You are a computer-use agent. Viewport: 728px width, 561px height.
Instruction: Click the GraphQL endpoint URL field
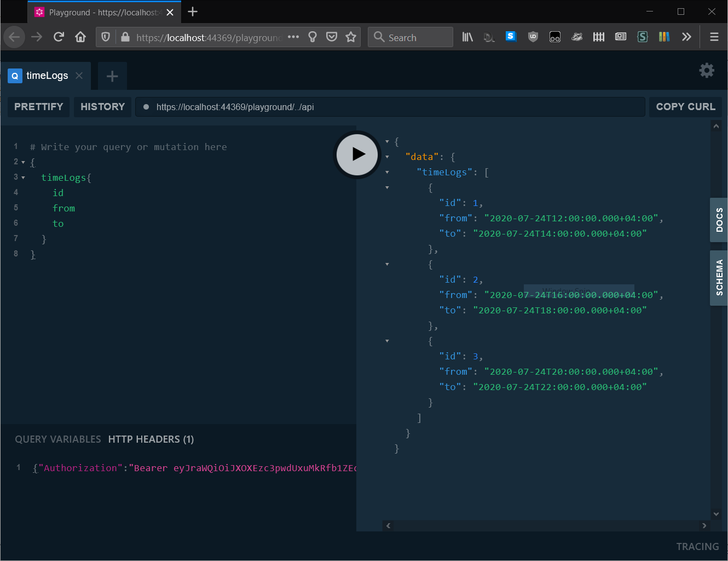coord(394,107)
